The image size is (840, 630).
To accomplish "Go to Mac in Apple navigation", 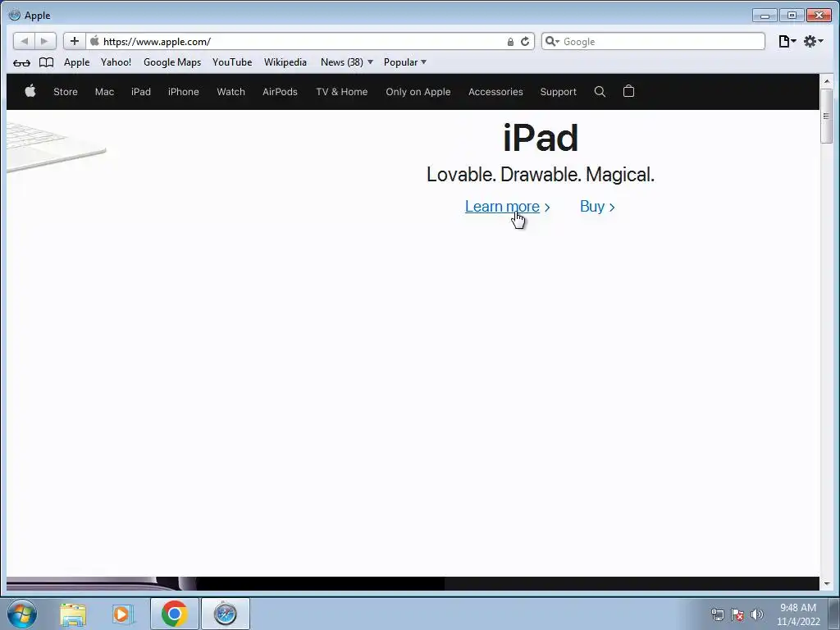I will pyautogui.click(x=104, y=92).
